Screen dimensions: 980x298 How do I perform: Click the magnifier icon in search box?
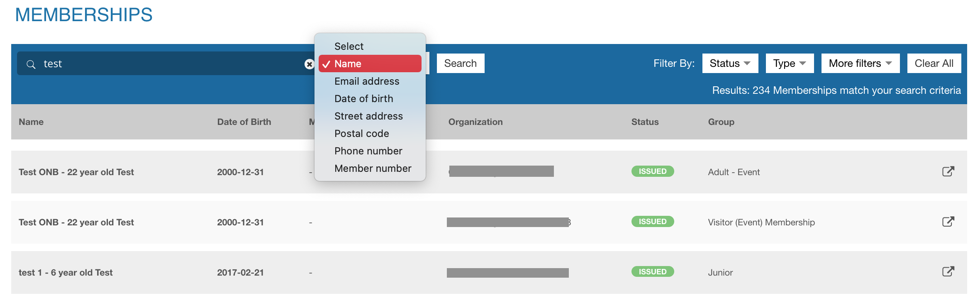31,64
